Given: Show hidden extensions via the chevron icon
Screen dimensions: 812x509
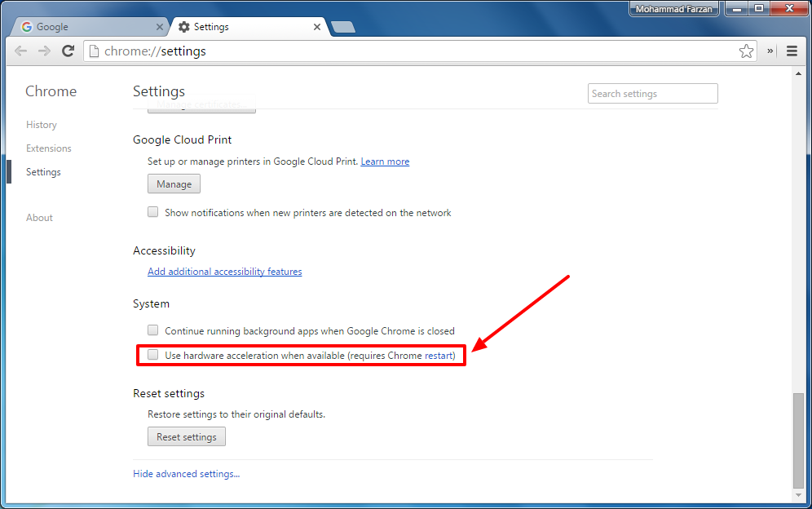Looking at the screenshot, I should coord(770,51).
